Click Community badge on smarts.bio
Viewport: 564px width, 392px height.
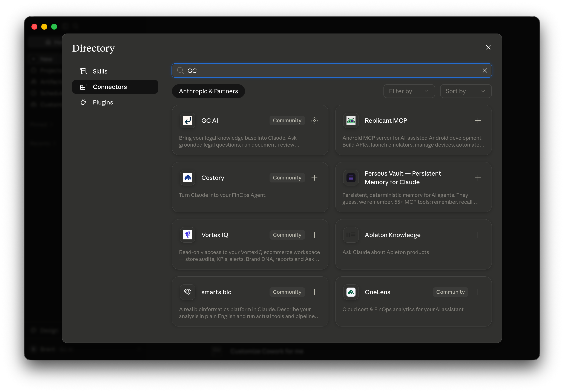point(287,292)
